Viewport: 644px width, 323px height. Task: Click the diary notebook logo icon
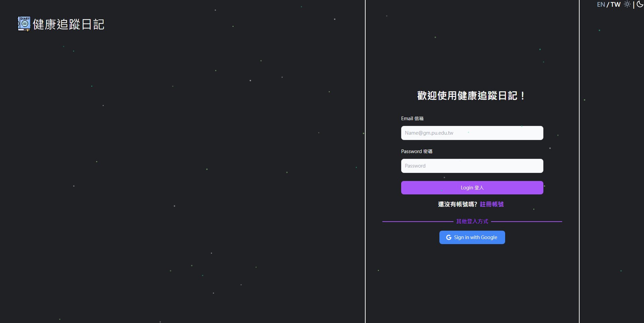coord(24,24)
